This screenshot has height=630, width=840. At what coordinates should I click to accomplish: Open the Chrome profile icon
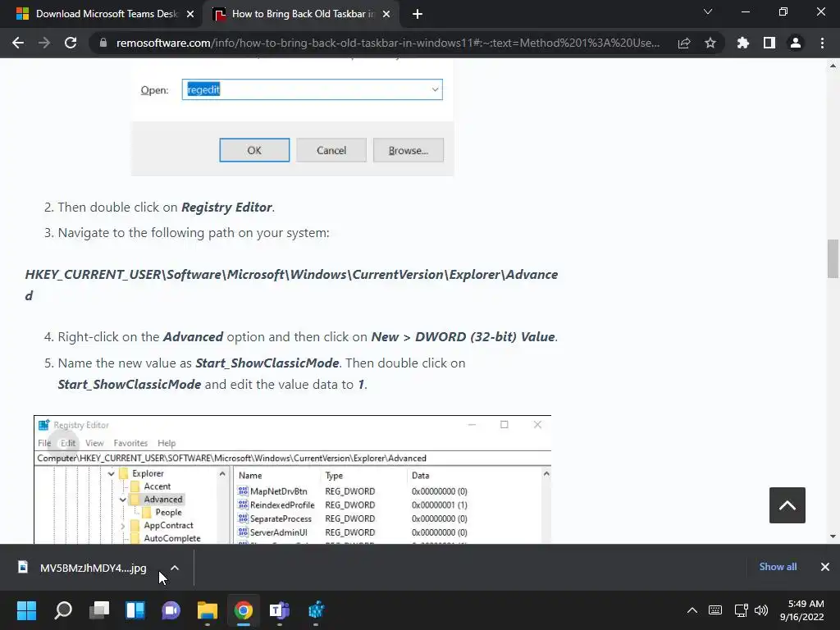796,43
